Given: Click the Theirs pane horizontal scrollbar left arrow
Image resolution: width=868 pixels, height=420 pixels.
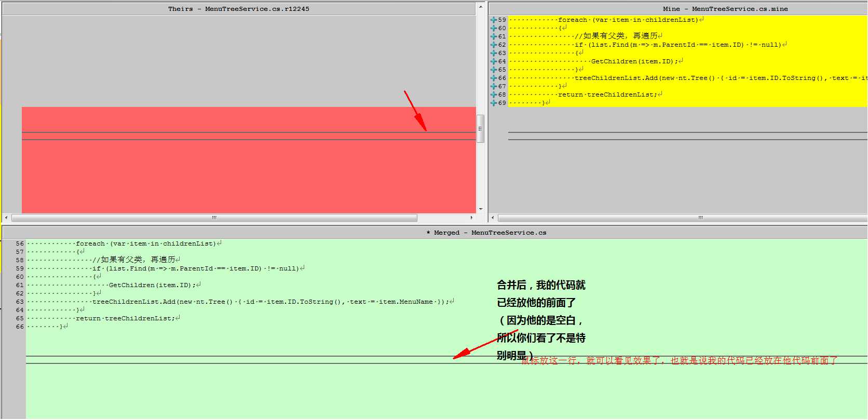Looking at the screenshot, I should (6, 218).
